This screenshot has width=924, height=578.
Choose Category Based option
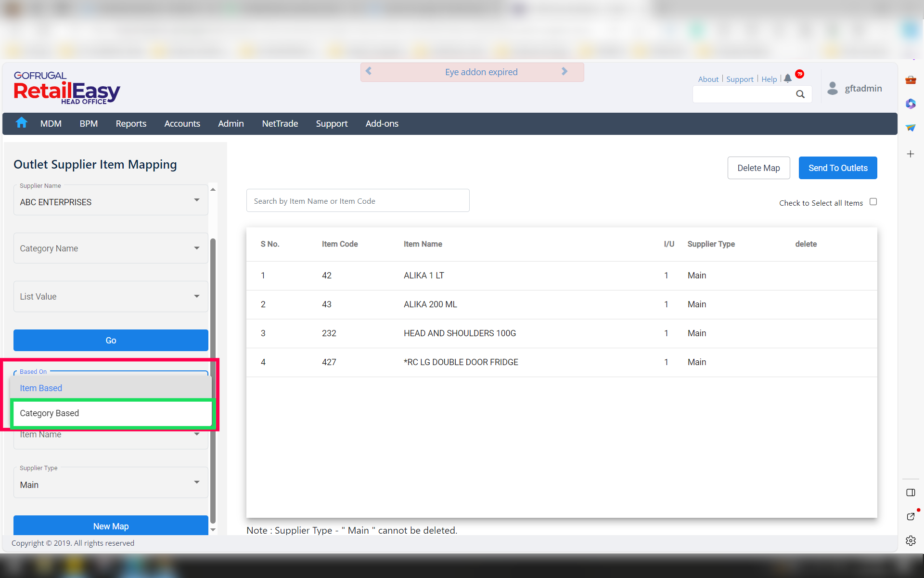coord(111,413)
